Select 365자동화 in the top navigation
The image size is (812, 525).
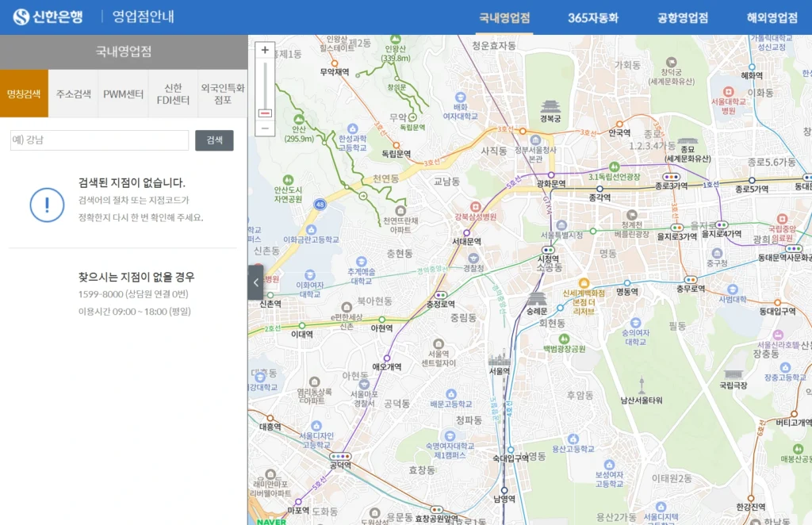[592, 17]
